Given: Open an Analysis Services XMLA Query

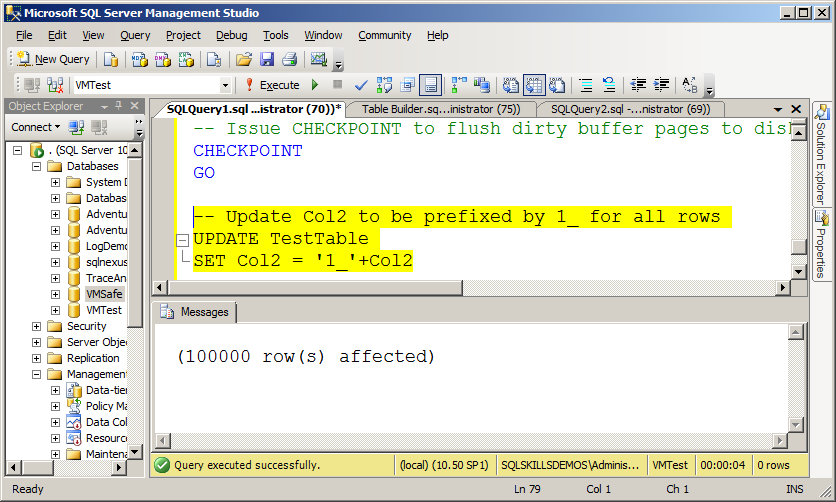Looking at the screenshot, I should (186, 59).
